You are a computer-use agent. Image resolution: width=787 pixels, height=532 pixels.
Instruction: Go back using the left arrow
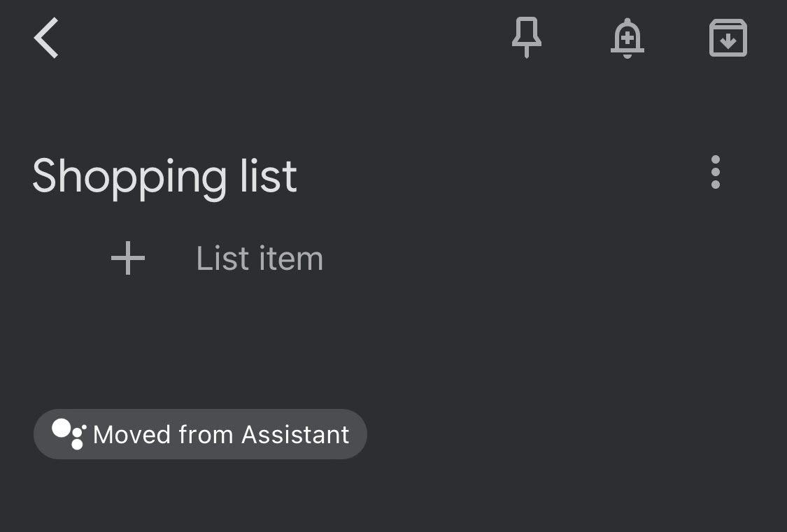[x=46, y=38]
